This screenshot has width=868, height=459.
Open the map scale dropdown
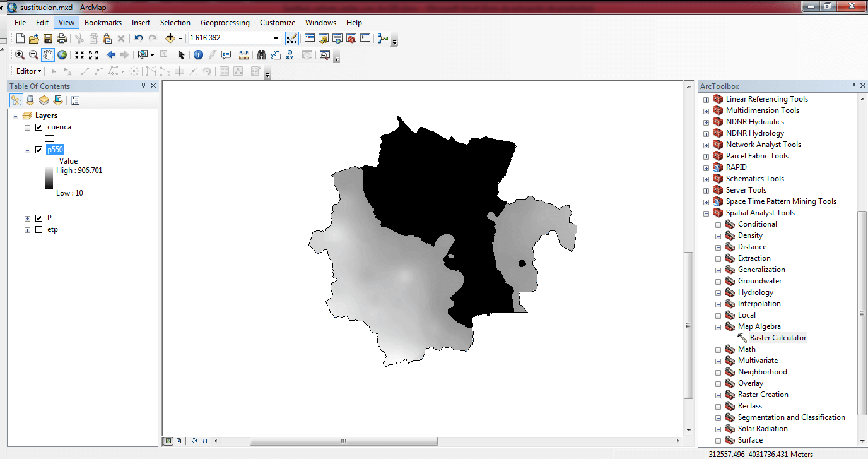pyautogui.click(x=276, y=39)
